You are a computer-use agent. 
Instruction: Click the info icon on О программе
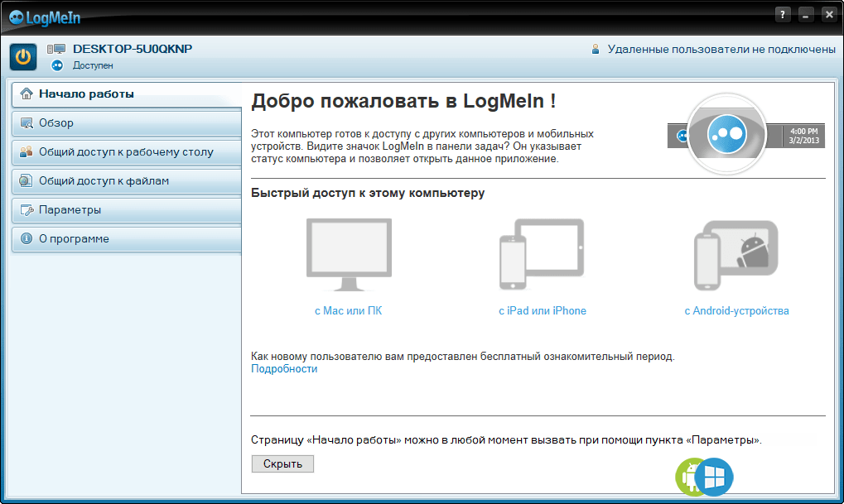tap(27, 238)
